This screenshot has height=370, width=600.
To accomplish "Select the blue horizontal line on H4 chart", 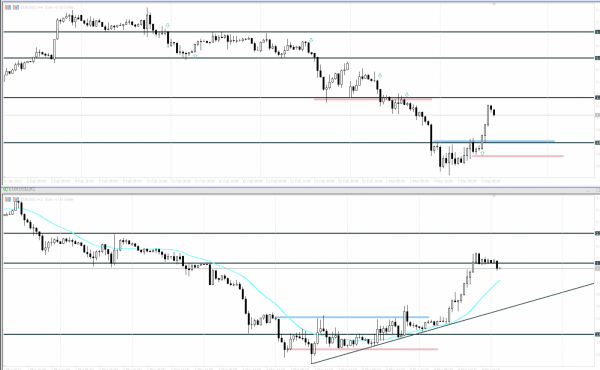I will click(x=494, y=141).
